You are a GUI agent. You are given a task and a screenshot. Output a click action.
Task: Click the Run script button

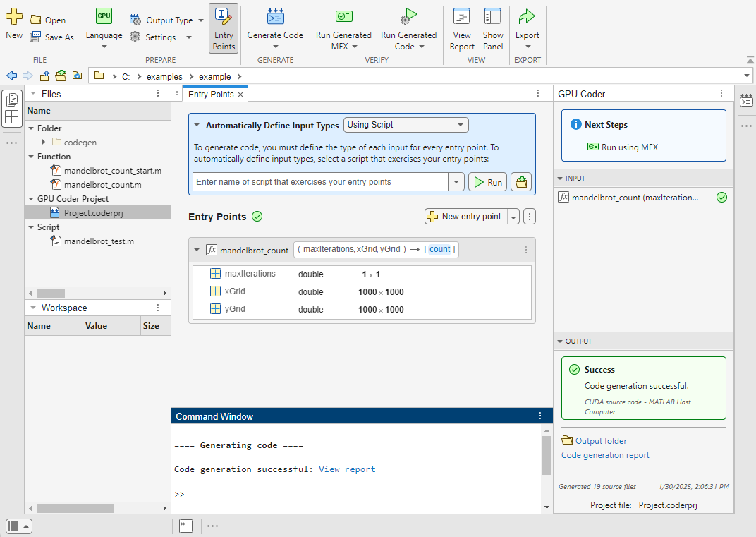click(x=487, y=182)
